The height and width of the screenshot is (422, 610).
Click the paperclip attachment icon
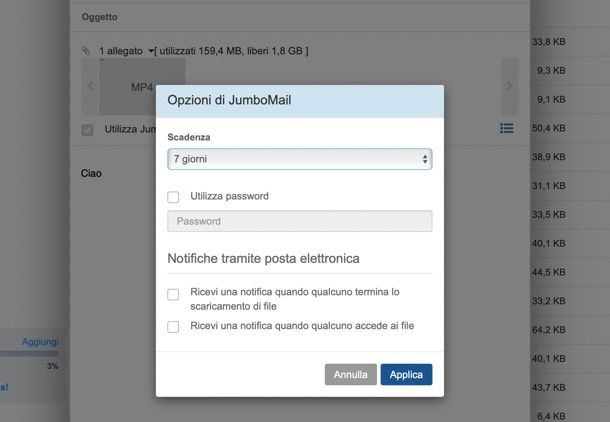(86, 51)
